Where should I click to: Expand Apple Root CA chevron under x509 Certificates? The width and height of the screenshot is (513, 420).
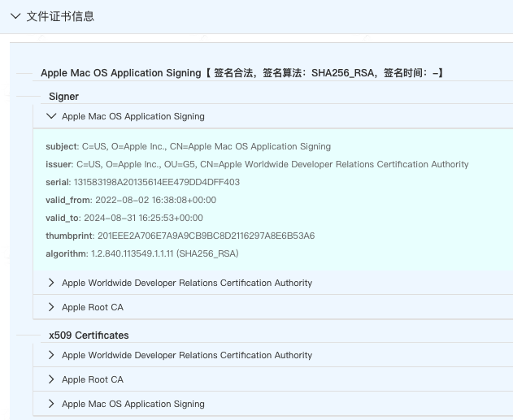coord(51,379)
